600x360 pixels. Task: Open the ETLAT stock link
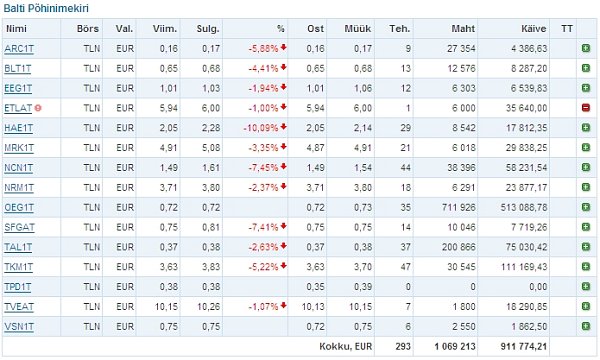click(18, 109)
